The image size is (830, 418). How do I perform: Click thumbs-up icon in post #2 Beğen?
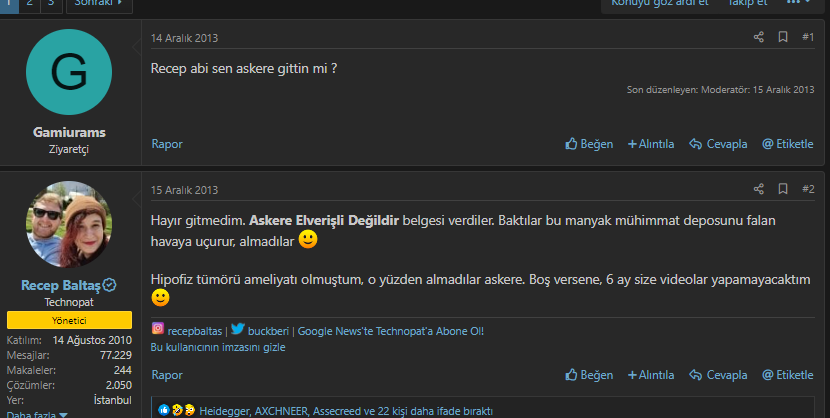coord(571,374)
